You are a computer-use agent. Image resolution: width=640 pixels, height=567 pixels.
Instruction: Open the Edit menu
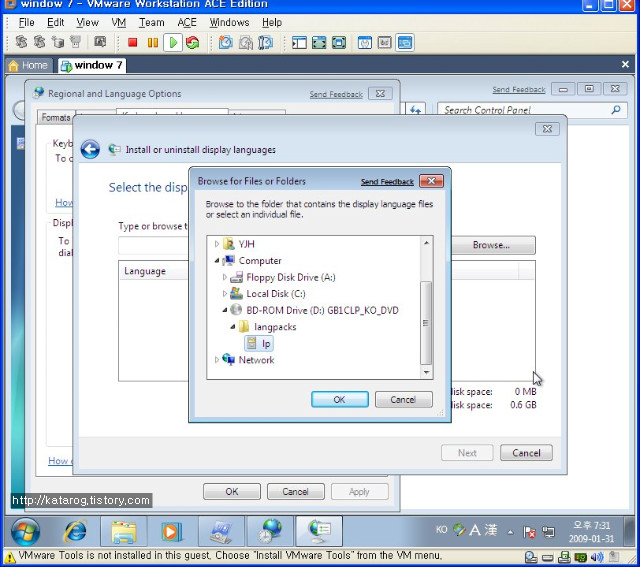[x=56, y=22]
